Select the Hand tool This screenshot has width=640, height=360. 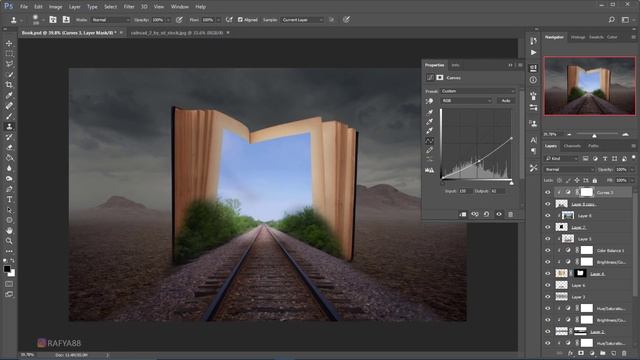pyautogui.click(x=9, y=231)
